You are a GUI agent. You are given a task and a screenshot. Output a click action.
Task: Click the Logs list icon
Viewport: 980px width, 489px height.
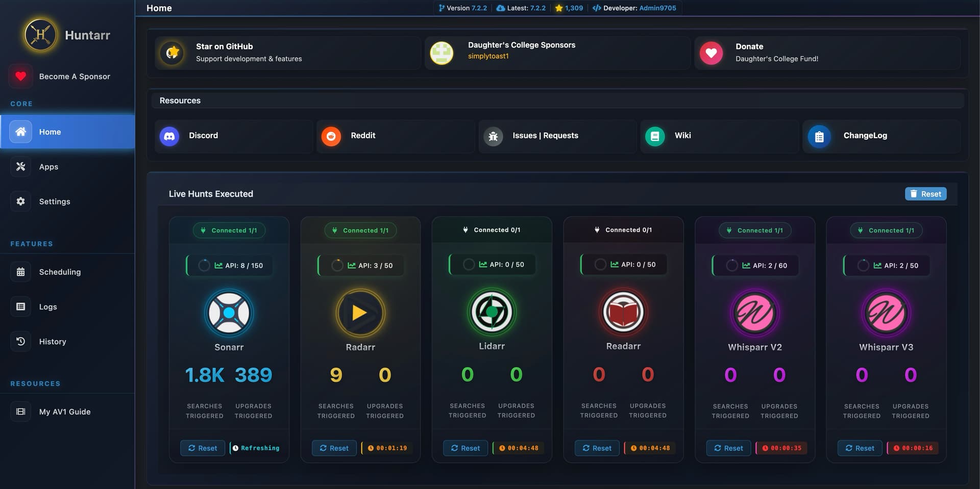pyautogui.click(x=20, y=306)
